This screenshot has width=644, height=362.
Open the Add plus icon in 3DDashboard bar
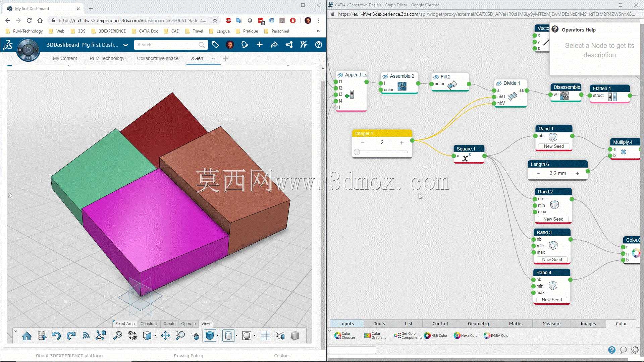point(260,45)
